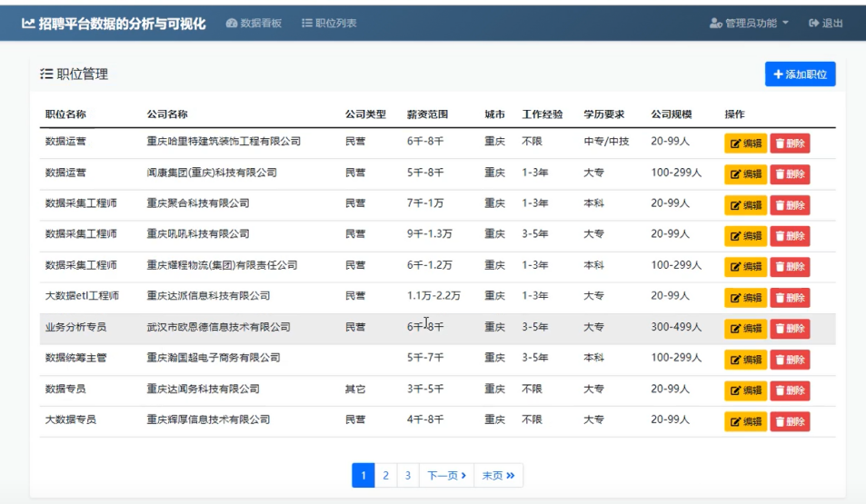Viewport: 866px width, 504px height.
Task: Delete the 数据专员 job at 重庆达闻务科技
Action: point(790,390)
